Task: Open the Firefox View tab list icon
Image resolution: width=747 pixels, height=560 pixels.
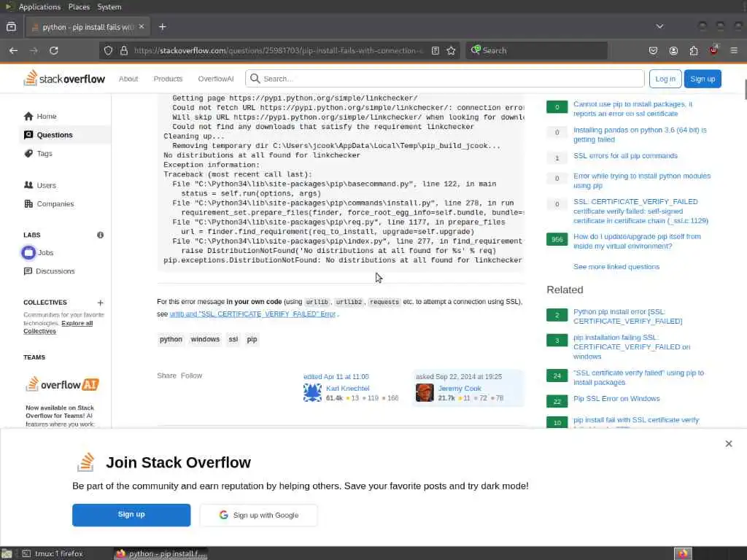Action: [12, 27]
